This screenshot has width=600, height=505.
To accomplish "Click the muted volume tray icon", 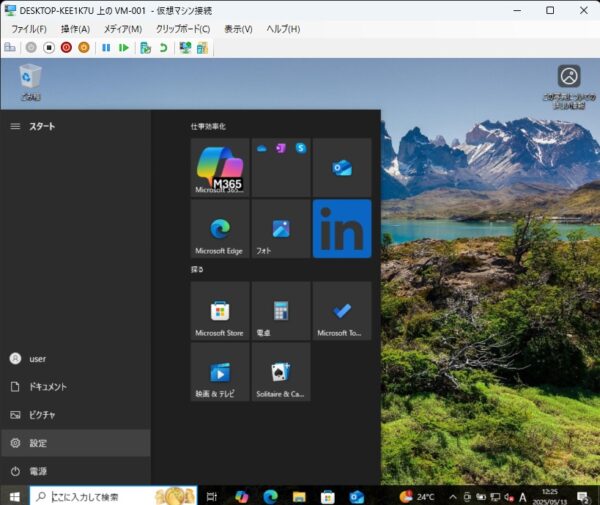I will click(509, 497).
